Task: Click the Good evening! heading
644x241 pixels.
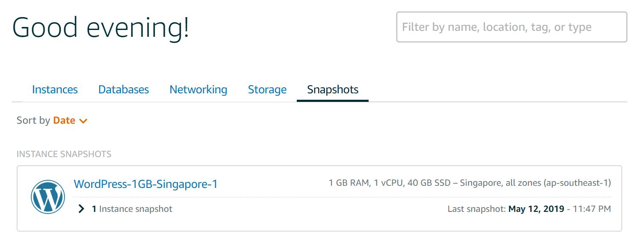Action: coord(101,27)
